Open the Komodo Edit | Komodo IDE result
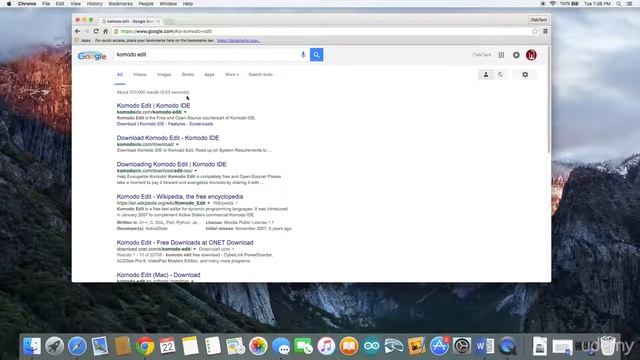The width and height of the screenshot is (640, 360). [153, 106]
